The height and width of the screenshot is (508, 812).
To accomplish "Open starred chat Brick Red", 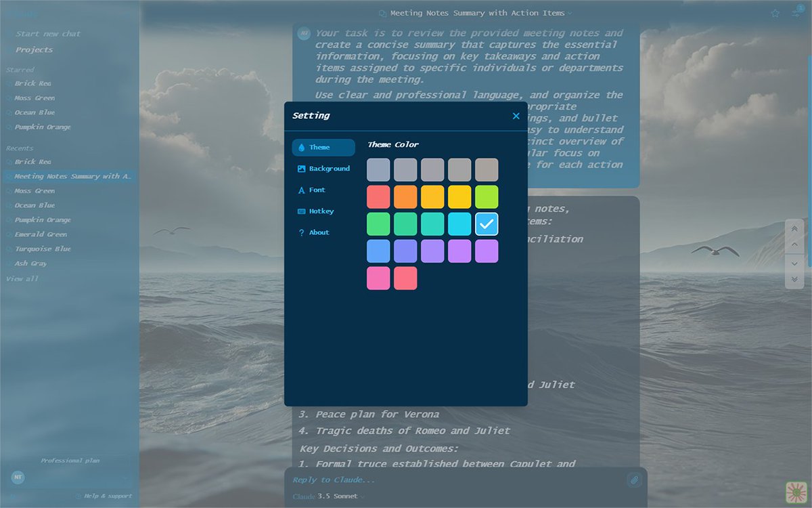I will point(32,84).
